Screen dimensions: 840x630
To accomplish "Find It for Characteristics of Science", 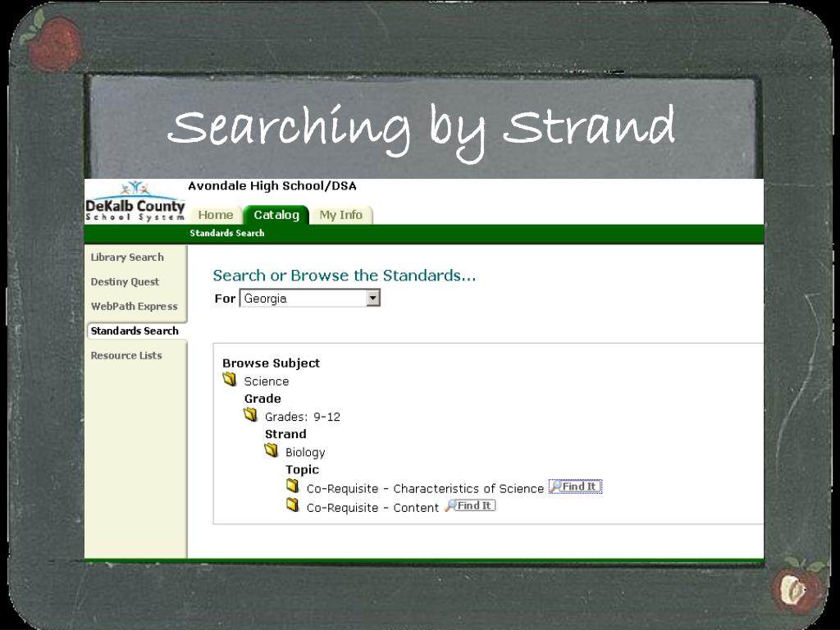I will coord(575,486).
